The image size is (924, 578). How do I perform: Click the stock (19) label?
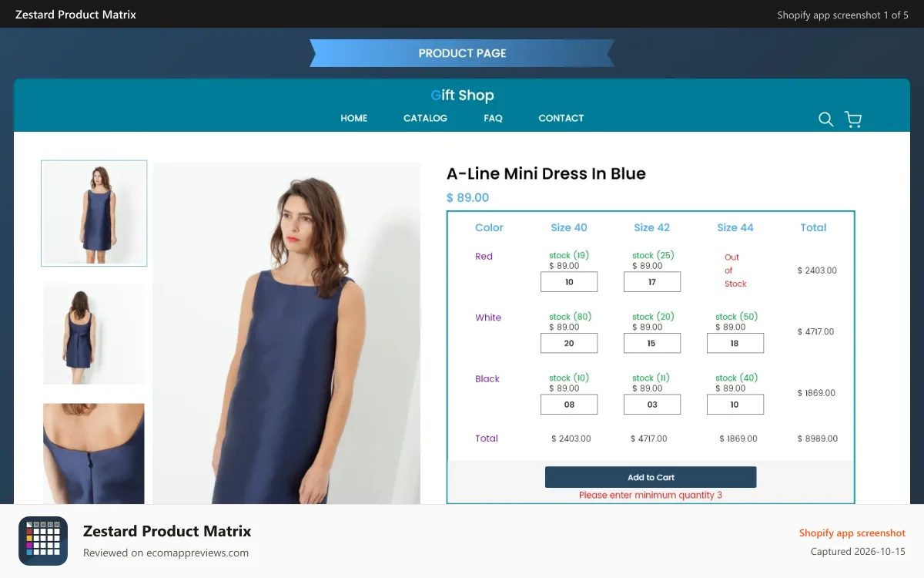coord(568,255)
